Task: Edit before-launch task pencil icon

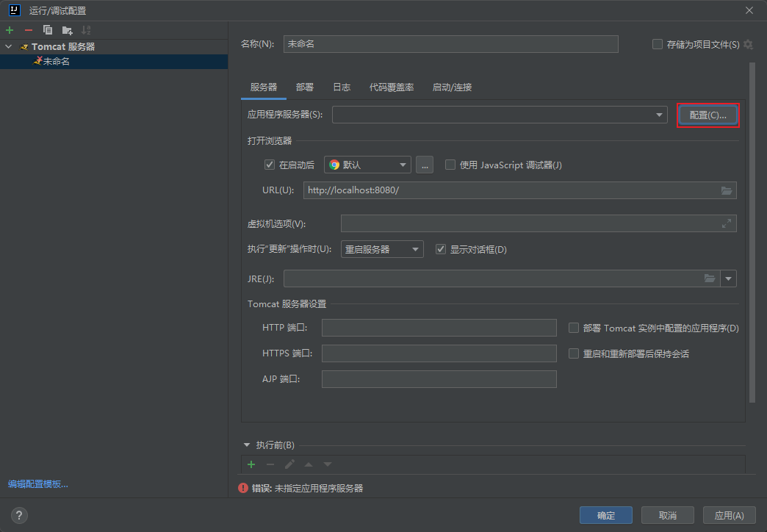Action: (289, 464)
